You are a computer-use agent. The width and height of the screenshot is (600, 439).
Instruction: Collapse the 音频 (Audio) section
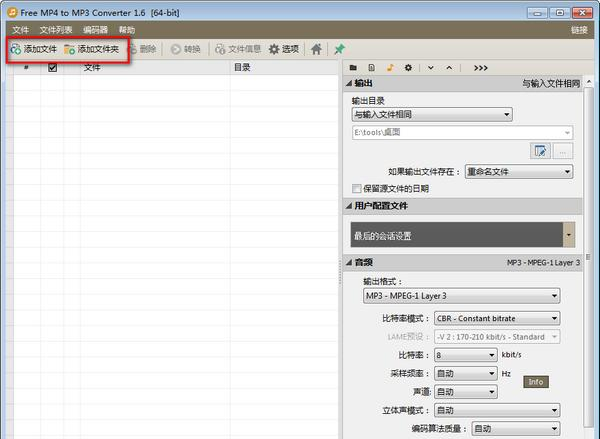(x=349, y=263)
